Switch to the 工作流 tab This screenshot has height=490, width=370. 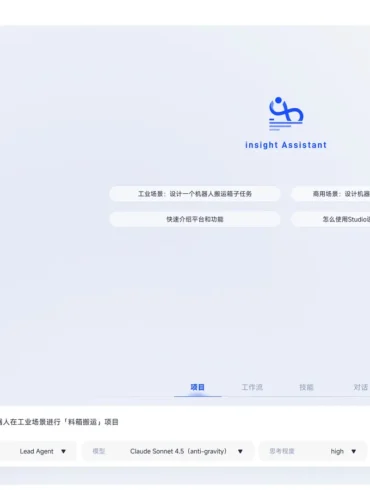(x=252, y=387)
